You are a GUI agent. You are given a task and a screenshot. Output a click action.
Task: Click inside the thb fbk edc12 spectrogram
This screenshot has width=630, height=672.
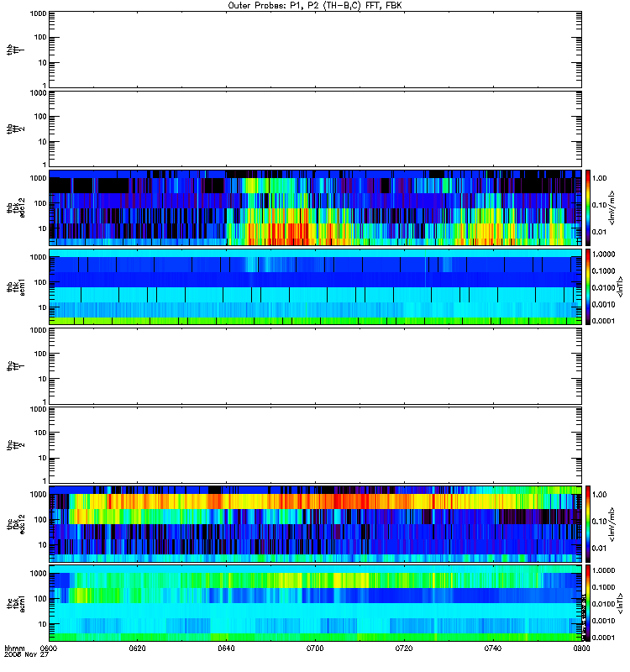(316, 207)
